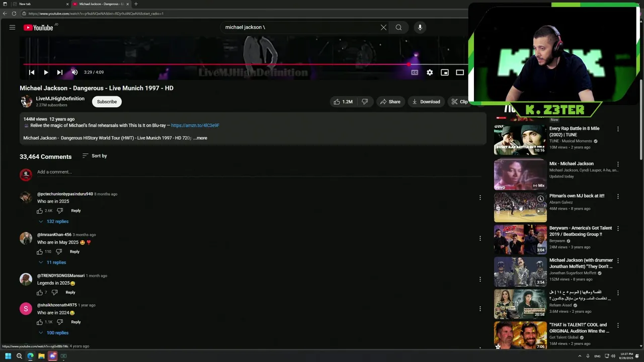Go to YouTube home via logo
The image size is (644, 362).
pos(38,28)
